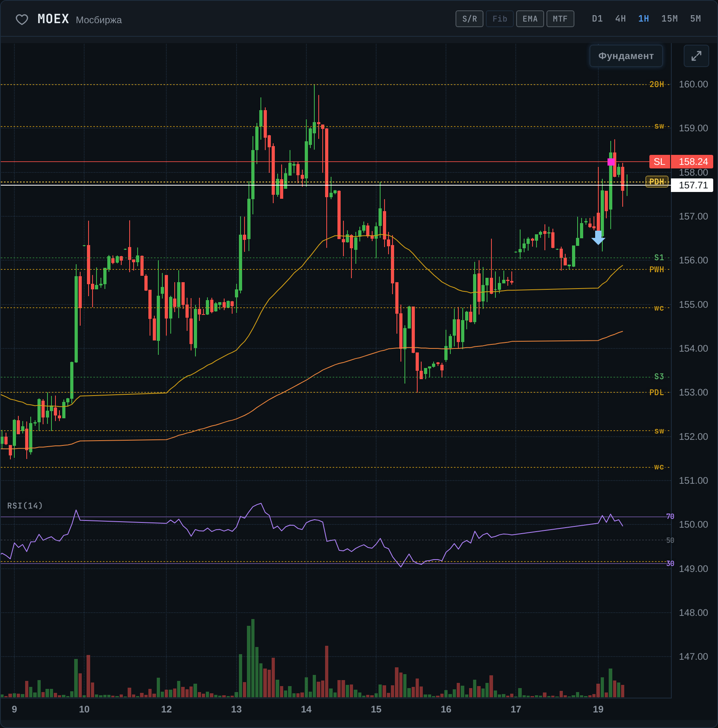Click the RSI 30 level label
The width and height of the screenshot is (718, 728).
tap(670, 564)
